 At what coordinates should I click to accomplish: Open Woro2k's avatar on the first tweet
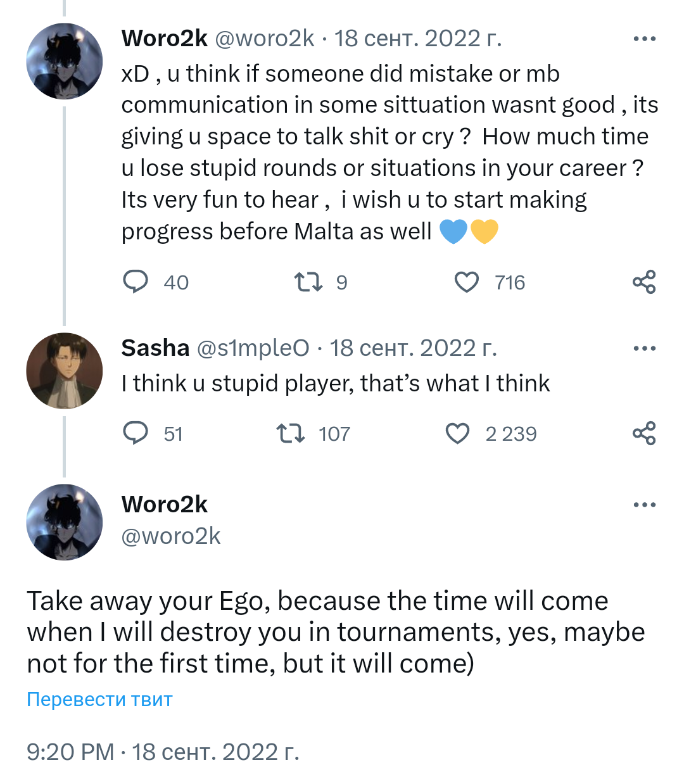[64, 61]
